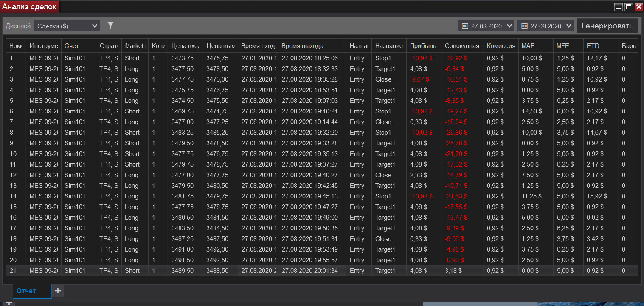Sort by the Market position column header
Screen dimensions: 644x306
(x=134, y=46)
